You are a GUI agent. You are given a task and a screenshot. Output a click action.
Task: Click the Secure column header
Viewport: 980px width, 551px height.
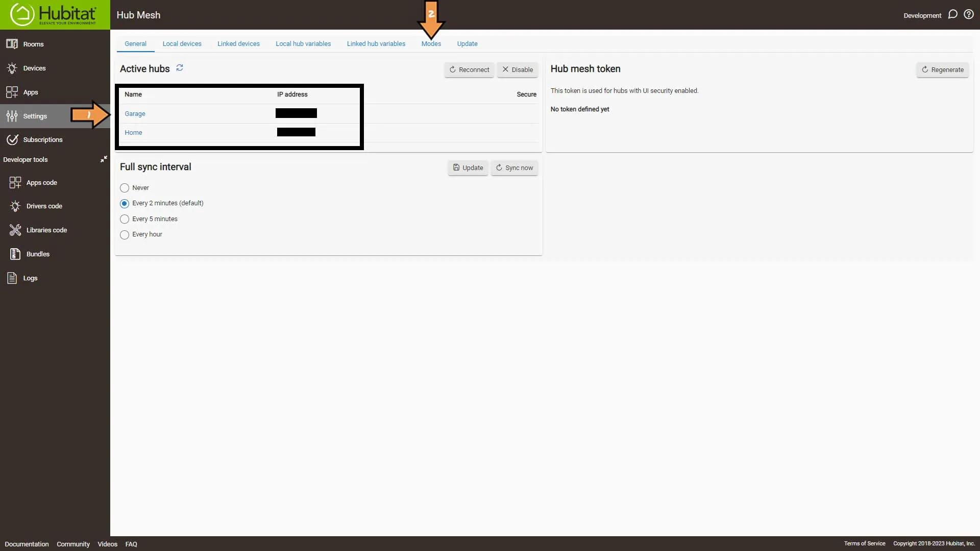[526, 94]
